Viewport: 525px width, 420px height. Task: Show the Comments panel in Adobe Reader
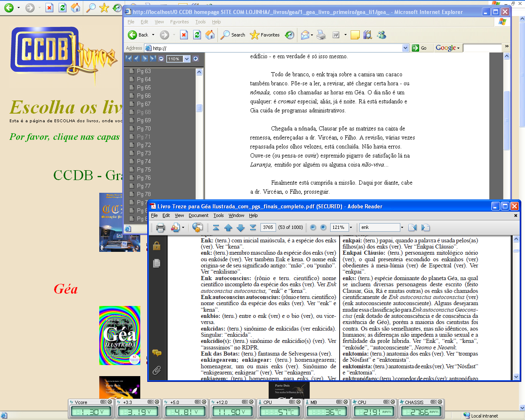[x=156, y=353]
